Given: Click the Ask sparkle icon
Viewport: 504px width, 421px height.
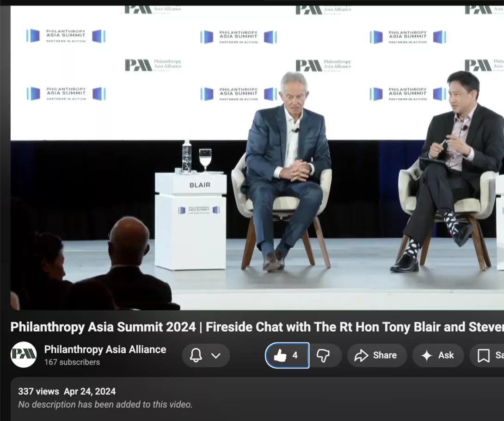Looking at the screenshot, I should click(427, 355).
